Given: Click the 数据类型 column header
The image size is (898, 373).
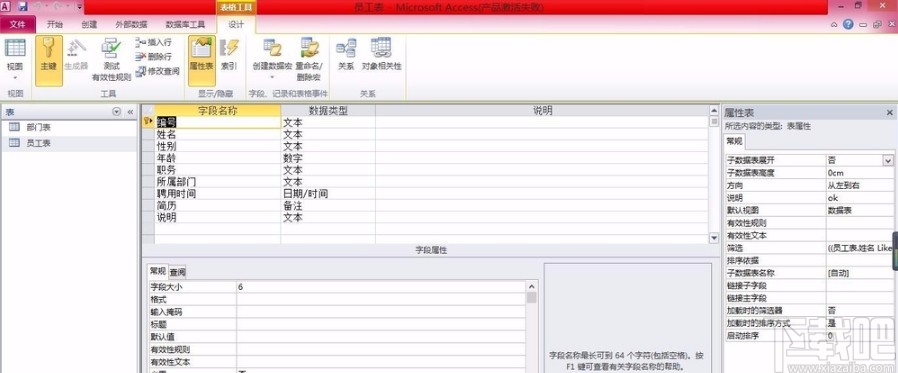Looking at the screenshot, I should point(328,111).
